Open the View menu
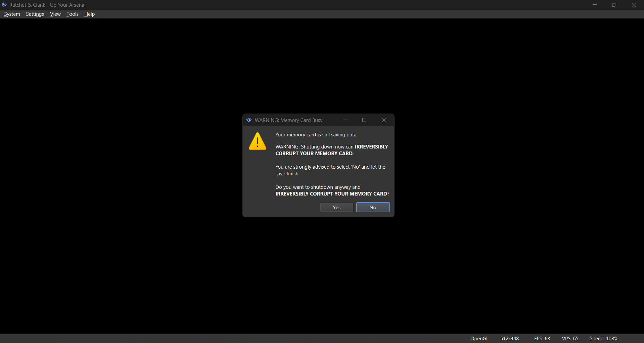644x343 pixels. [x=55, y=14]
